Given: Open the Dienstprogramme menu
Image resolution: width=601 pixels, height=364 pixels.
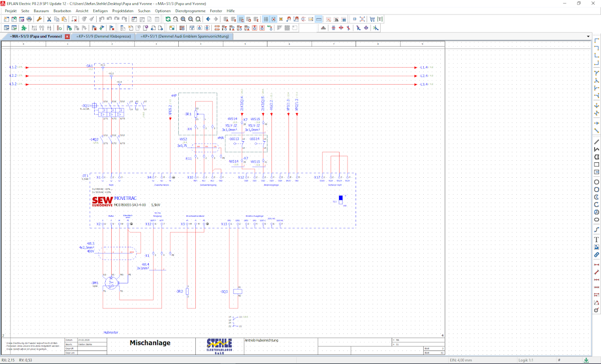Looking at the screenshot, I should 190,11.
